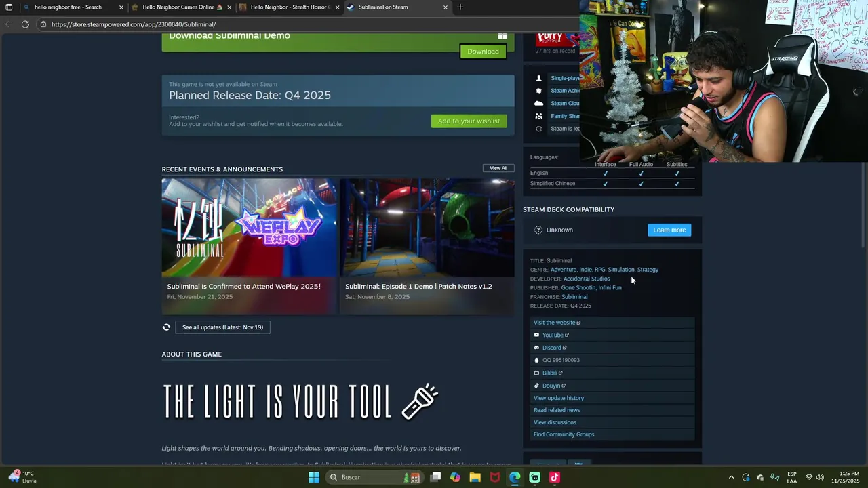Click the green Download demo button

[483, 52]
